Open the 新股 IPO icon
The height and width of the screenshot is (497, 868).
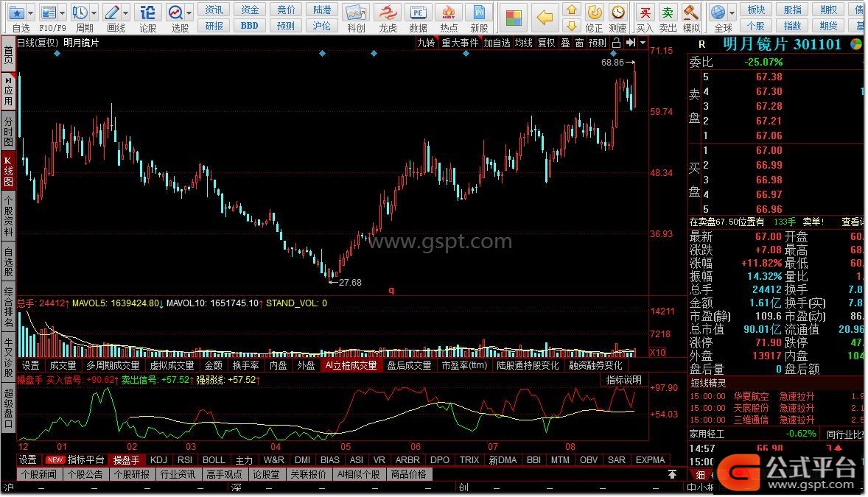tap(479, 13)
